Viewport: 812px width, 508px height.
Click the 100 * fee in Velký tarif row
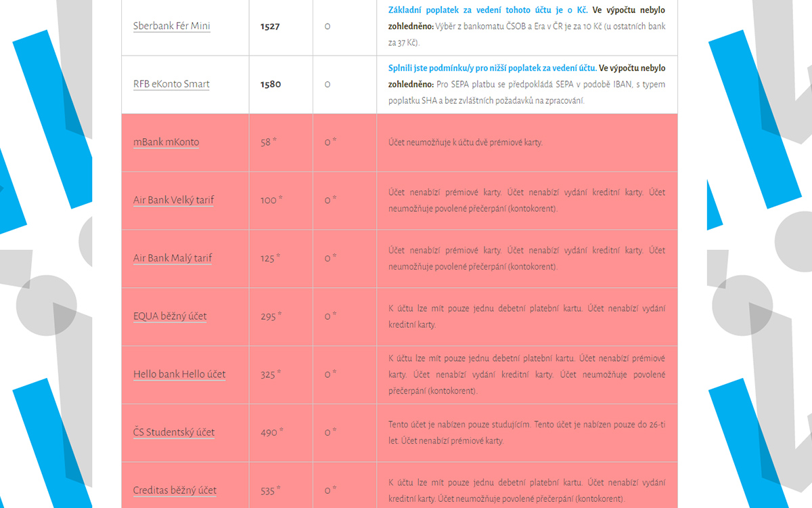[271, 200]
